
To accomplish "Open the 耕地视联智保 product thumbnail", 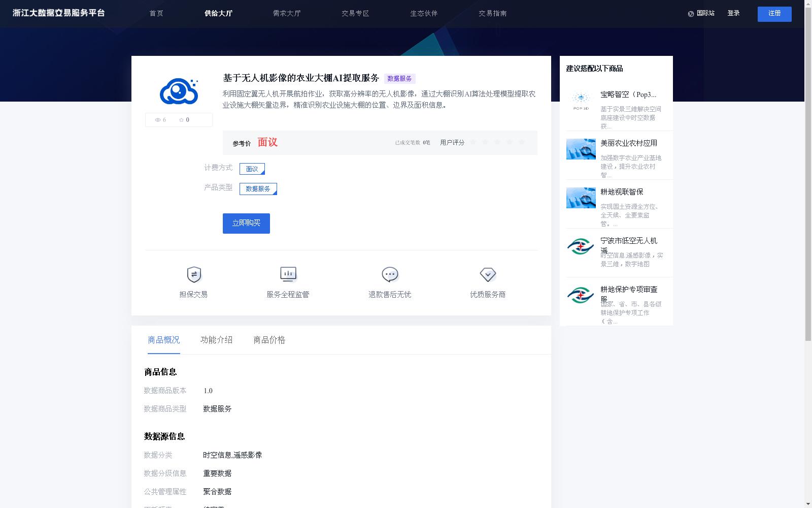I will point(581,198).
